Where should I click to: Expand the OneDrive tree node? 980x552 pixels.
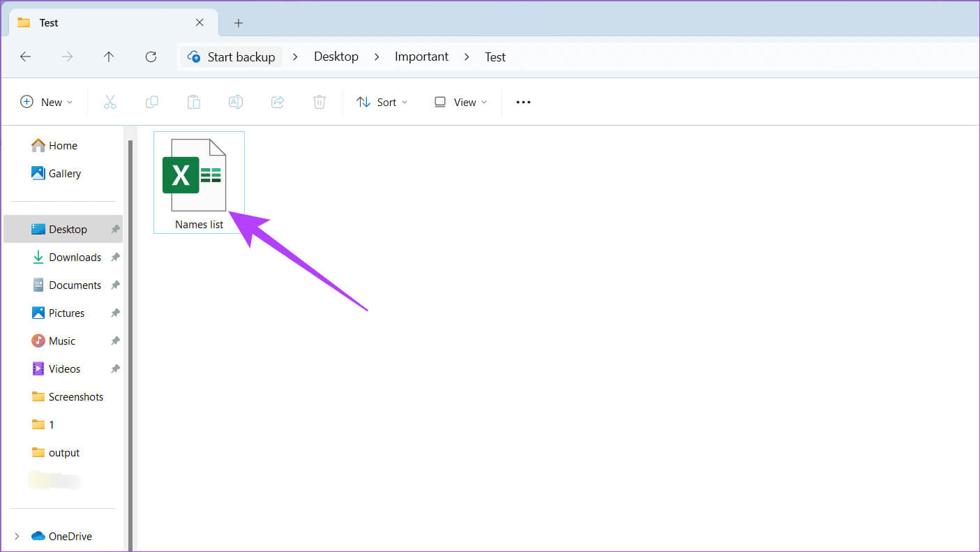[x=17, y=536]
